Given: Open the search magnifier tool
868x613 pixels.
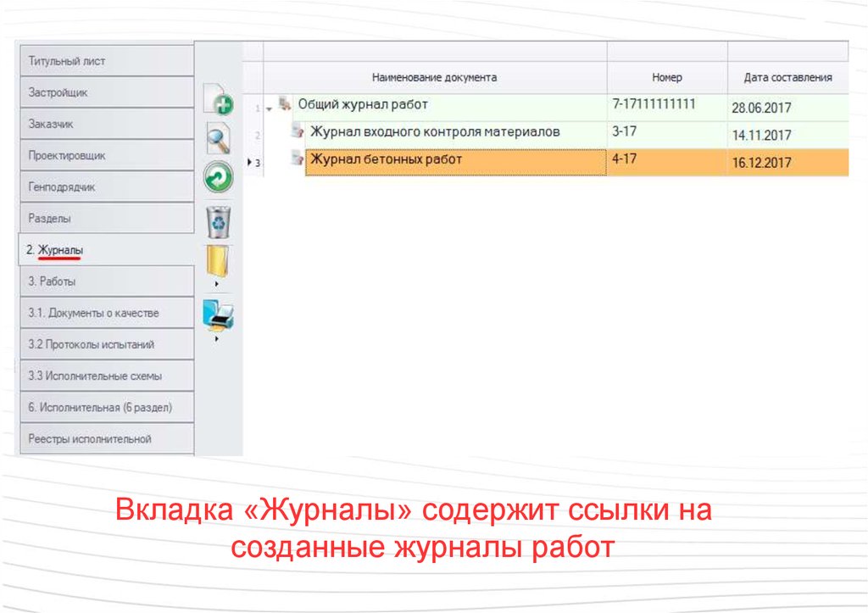Looking at the screenshot, I should click(x=218, y=138).
